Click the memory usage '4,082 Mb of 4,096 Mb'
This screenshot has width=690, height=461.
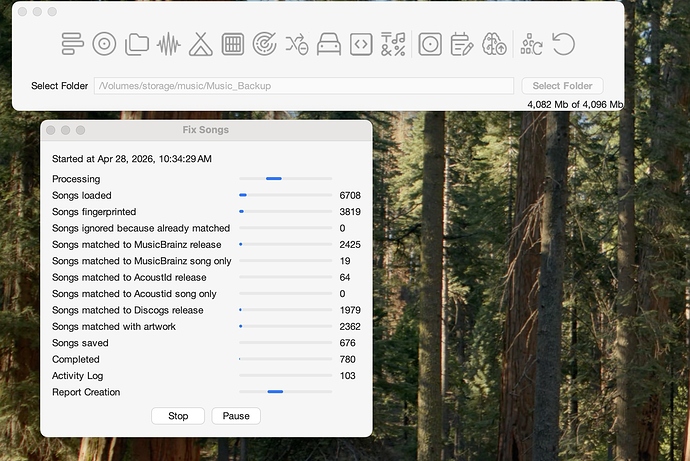(x=575, y=104)
